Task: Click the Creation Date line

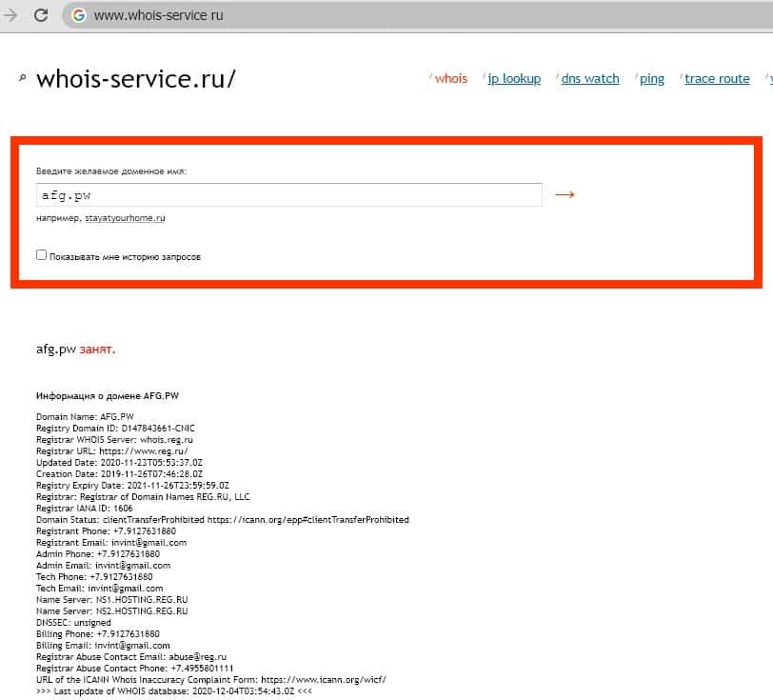Action: [x=119, y=474]
